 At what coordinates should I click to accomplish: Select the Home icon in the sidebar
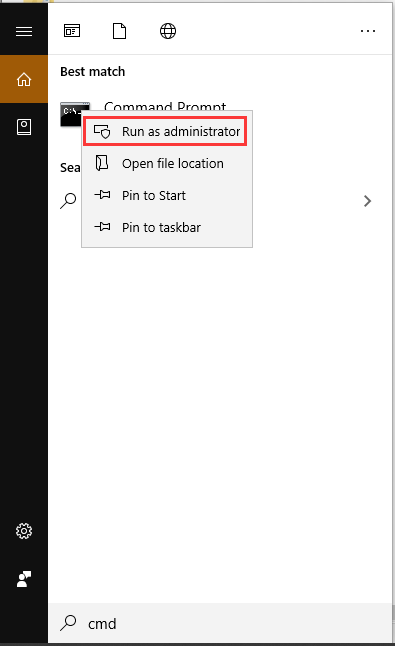pos(24,79)
